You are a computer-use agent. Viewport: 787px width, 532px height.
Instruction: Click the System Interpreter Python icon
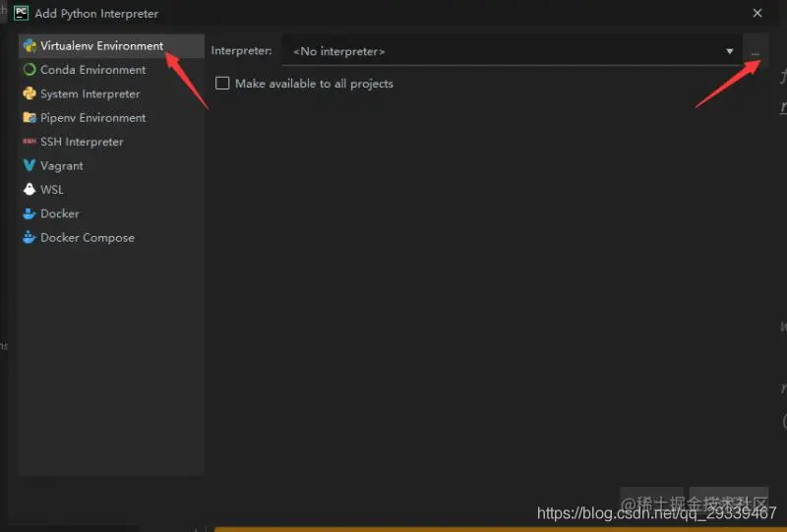click(30, 93)
